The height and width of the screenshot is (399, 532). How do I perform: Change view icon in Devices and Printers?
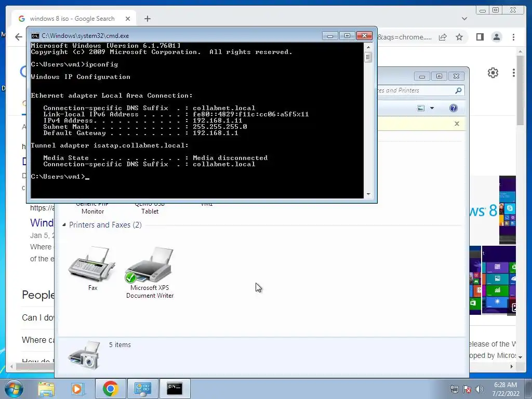pos(421,108)
